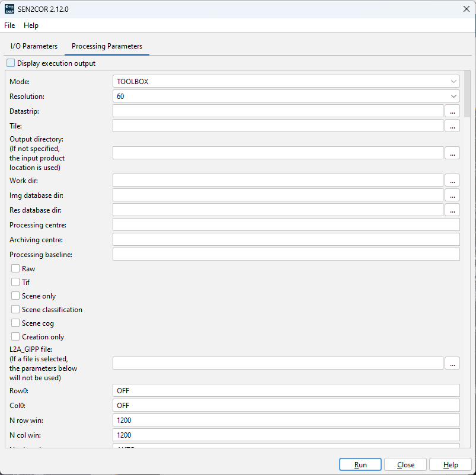This screenshot has width=476, height=475.
Task: Click the Res database dir field
Action: [278, 210]
